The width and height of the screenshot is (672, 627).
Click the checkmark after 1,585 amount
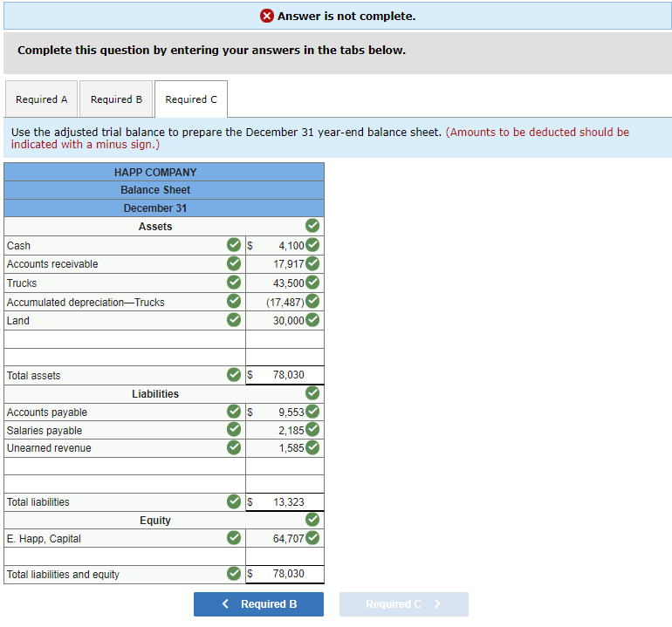click(312, 447)
